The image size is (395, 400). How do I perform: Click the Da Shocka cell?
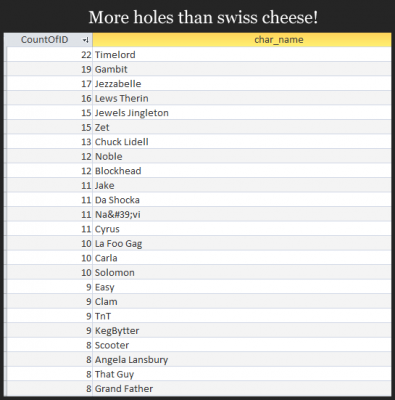242,200
